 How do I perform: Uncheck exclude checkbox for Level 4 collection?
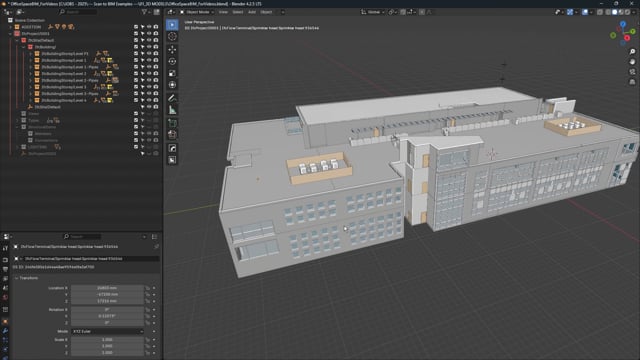[x=136, y=100]
